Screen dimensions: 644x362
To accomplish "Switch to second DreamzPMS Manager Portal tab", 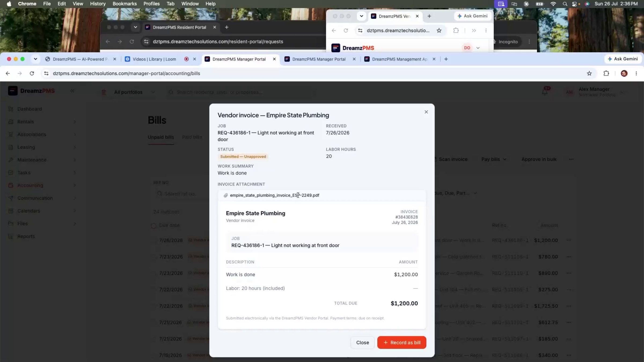I will click(x=319, y=59).
